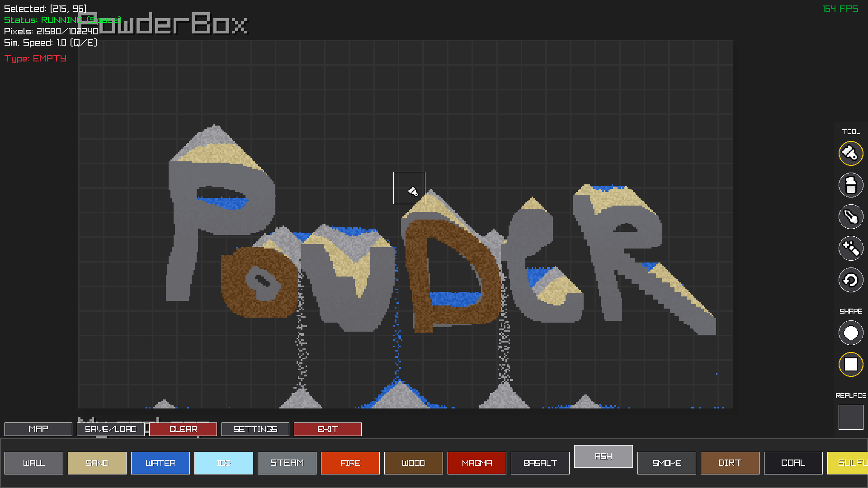Select the Wood element
The image size is (868, 488).
(x=414, y=463)
